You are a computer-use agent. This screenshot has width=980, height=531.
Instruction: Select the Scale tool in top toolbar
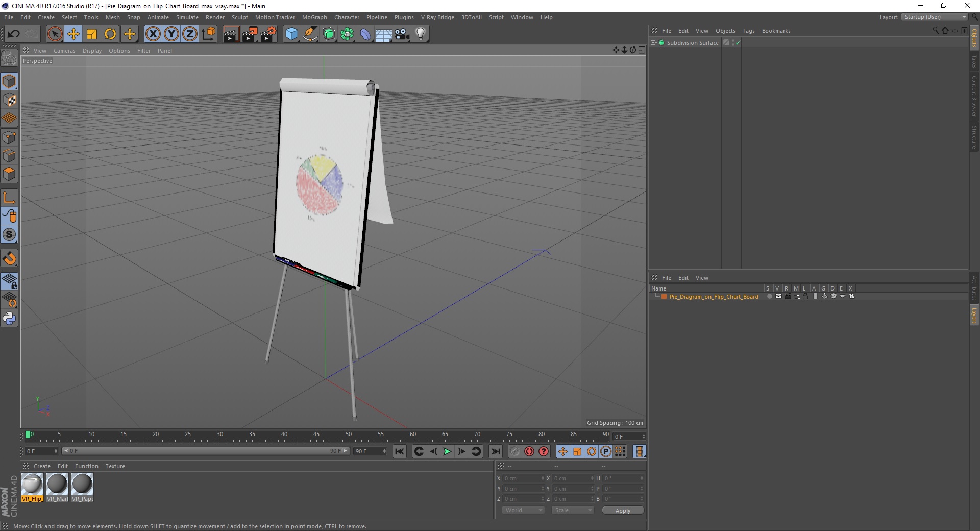(x=92, y=34)
